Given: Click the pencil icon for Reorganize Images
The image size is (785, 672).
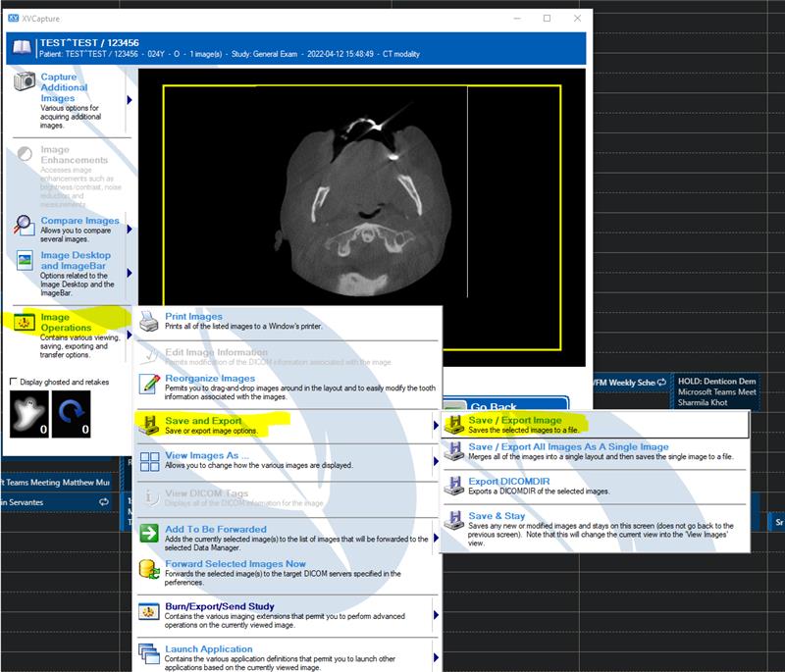Looking at the screenshot, I should point(149,384).
